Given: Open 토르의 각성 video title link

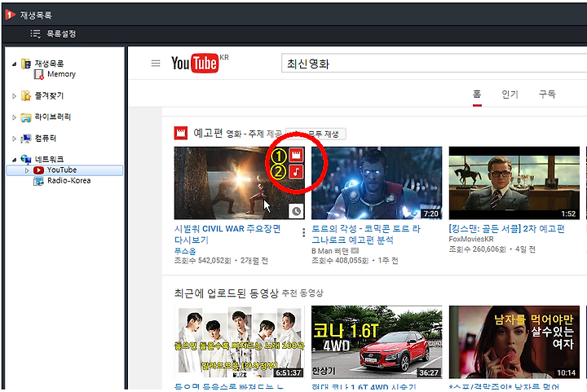Looking at the screenshot, I should (366, 234).
